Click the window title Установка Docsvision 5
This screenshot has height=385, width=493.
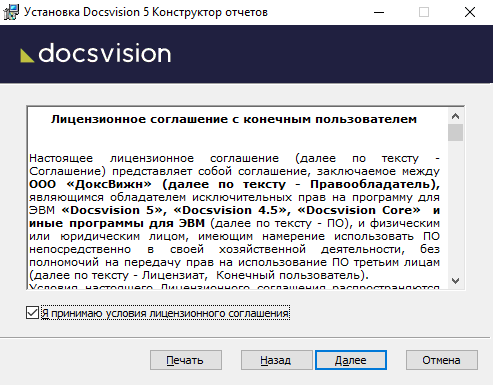click(87, 12)
